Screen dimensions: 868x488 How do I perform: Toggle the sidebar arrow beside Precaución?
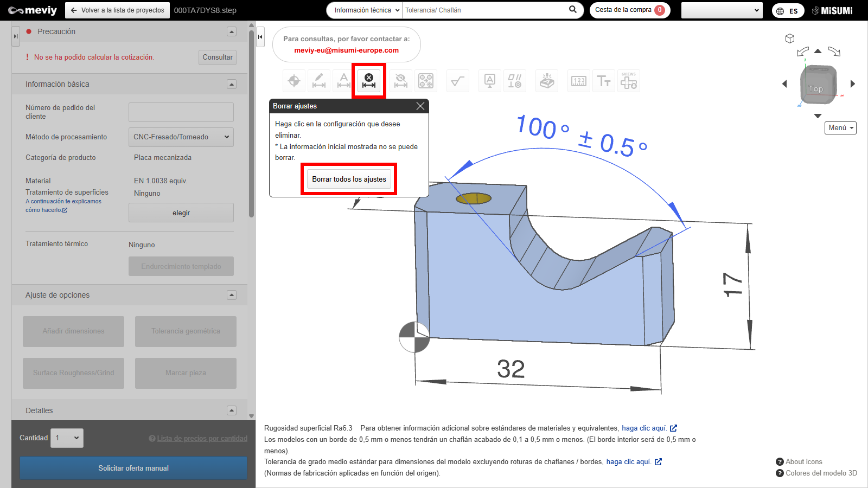tap(16, 36)
